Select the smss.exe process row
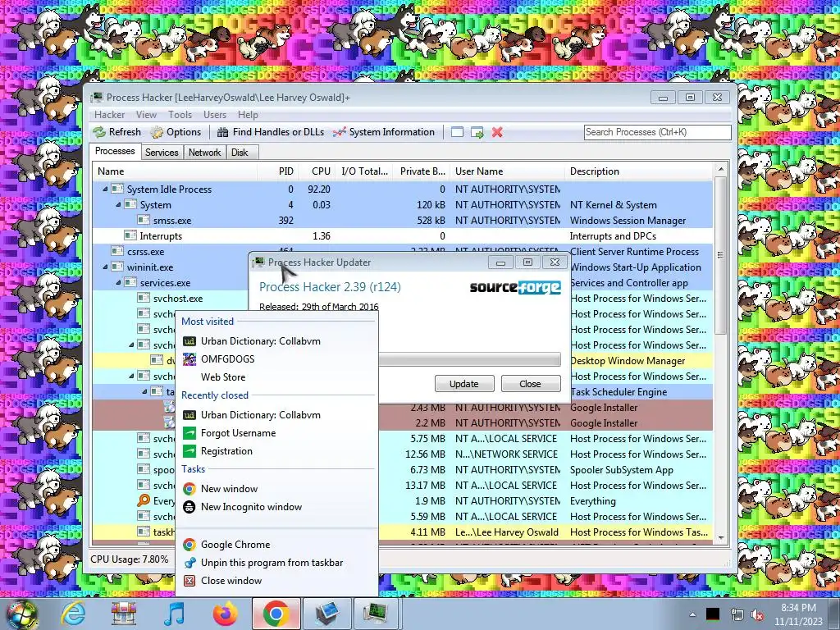The width and height of the screenshot is (840, 630). click(x=402, y=220)
